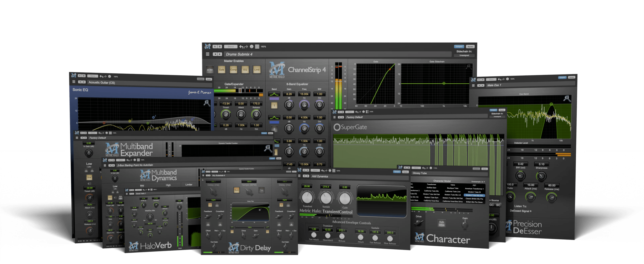Image resolution: width=644 pixels, height=264 pixels.
Task: Toggle Sync button in Dirty Delay
Action: (236, 190)
